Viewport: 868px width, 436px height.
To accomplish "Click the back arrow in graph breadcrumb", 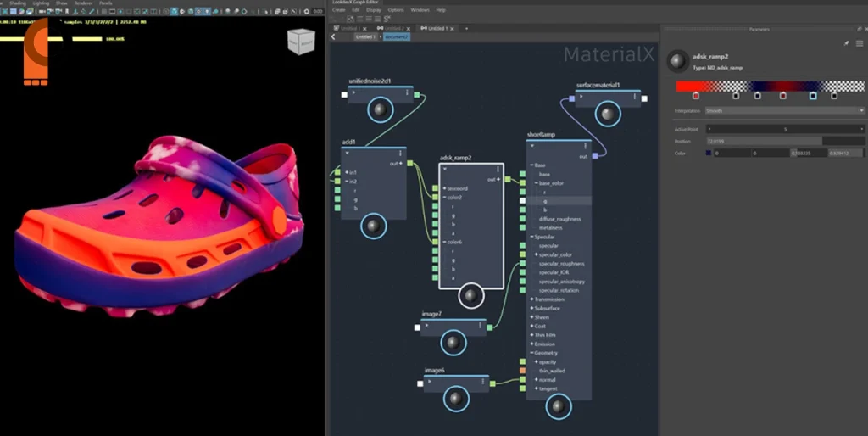I will click(x=333, y=37).
